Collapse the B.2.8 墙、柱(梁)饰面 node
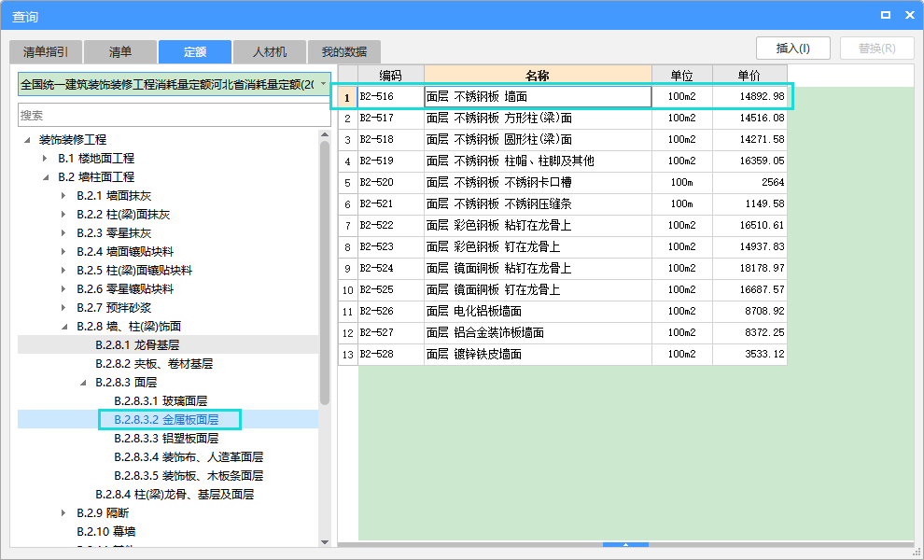The width and height of the screenshot is (924, 560). click(x=64, y=327)
